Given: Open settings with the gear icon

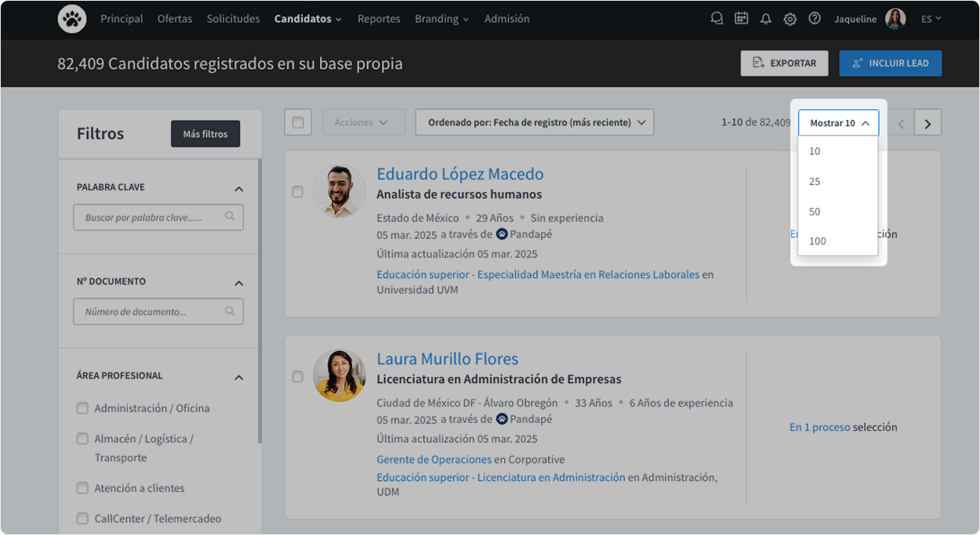Looking at the screenshot, I should [790, 18].
